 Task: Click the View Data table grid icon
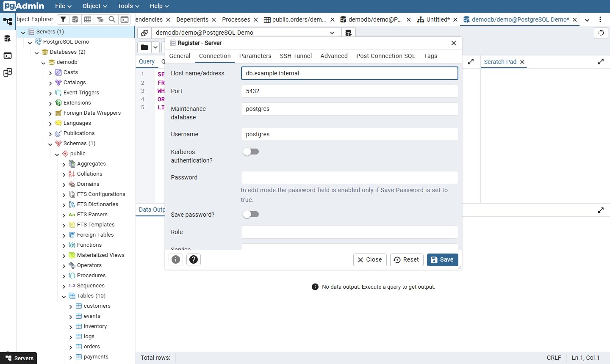point(88,19)
